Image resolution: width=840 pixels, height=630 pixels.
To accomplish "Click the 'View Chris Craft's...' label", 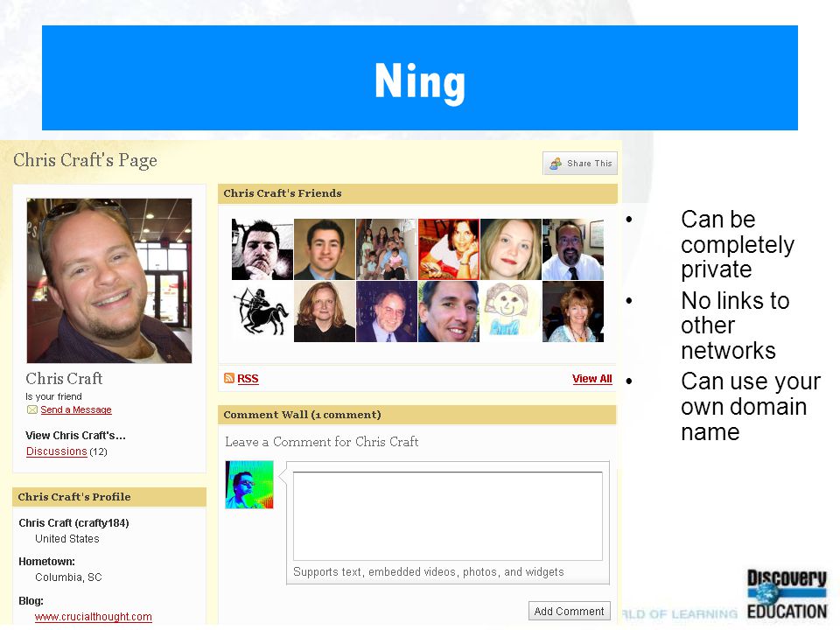I will click(75, 436).
